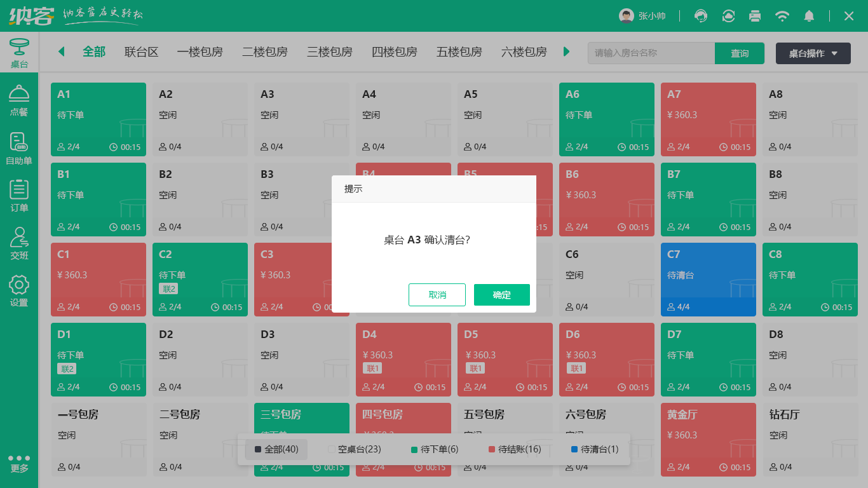868x488 pixels.
Task: Open the 交班 shift handover icon
Action: point(19,243)
